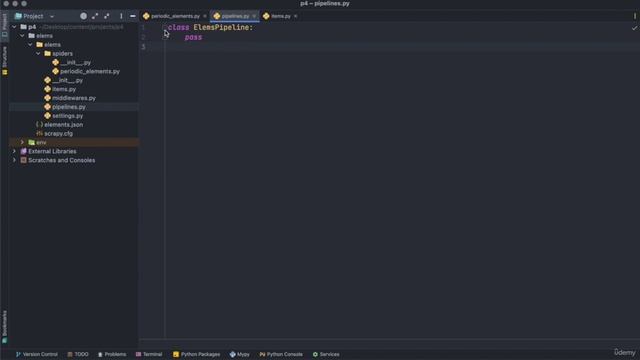This screenshot has height=360, width=640.
Task: Select the env folder row
Action: pyautogui.click(x=73, y=142)
